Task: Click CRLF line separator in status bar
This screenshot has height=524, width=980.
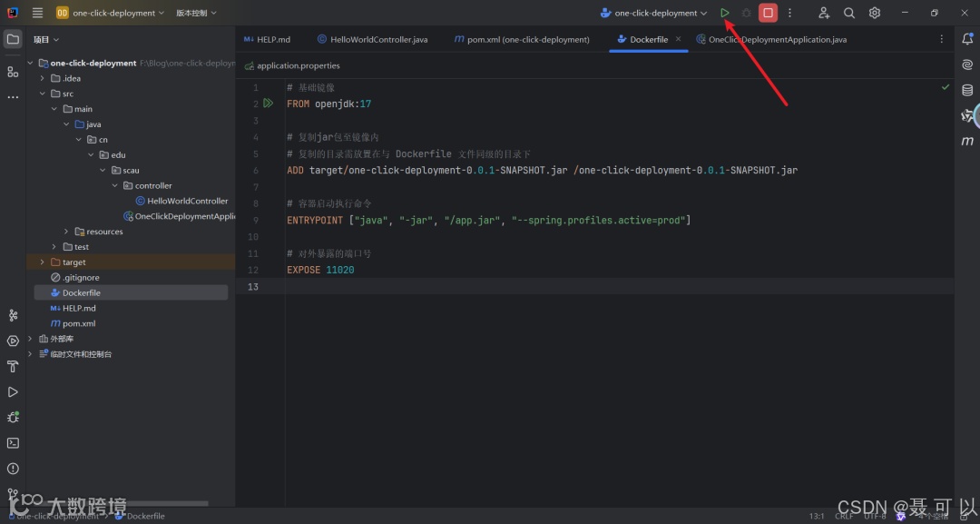Action: (x=844, y=516)
